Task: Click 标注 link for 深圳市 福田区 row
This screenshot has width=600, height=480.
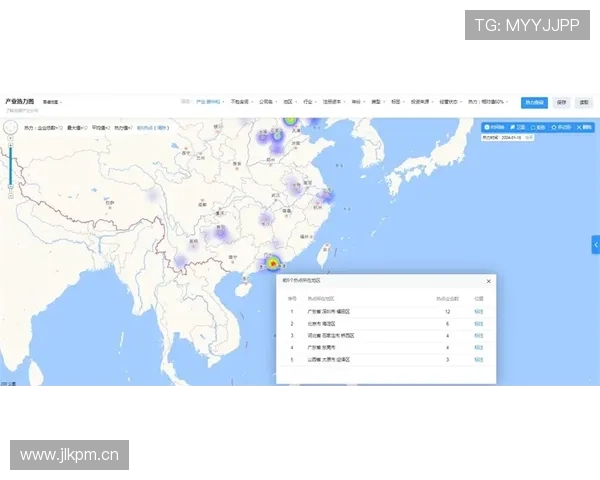Action: click(x=478, y=311)
